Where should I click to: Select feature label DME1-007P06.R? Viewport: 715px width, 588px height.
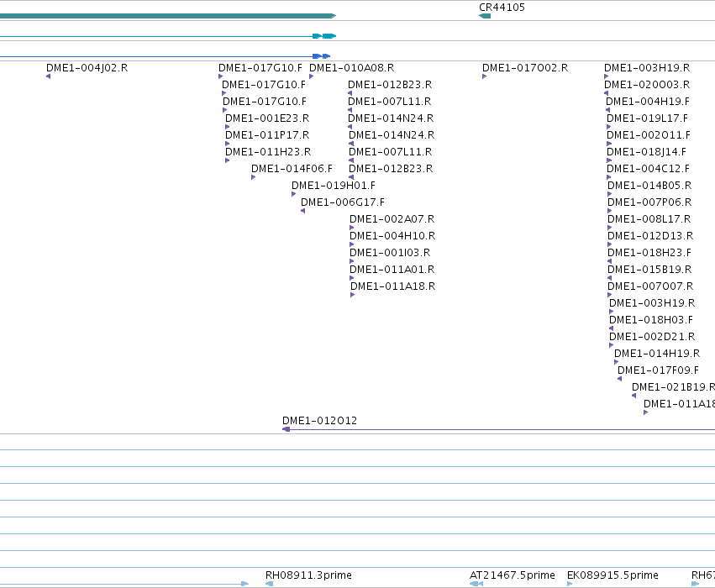coord(649,202)
